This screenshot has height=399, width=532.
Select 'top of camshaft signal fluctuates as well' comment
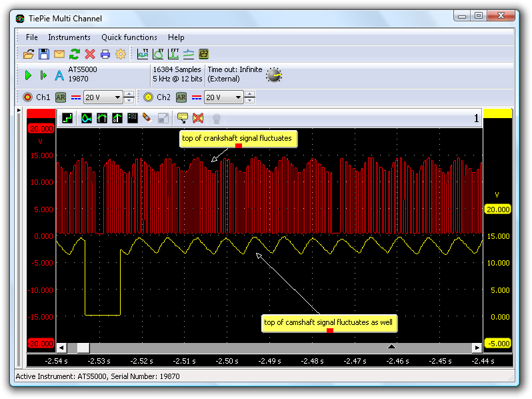[329, 324]
